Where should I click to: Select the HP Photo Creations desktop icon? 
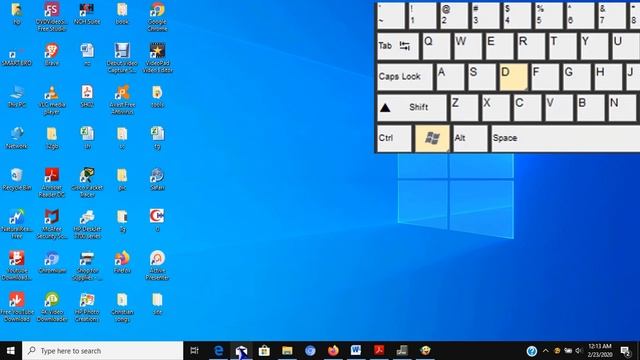tap(87, 307)
